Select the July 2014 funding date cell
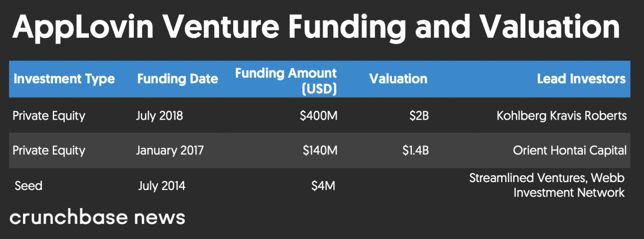This screenshot has height=239, width=644. 162,185
